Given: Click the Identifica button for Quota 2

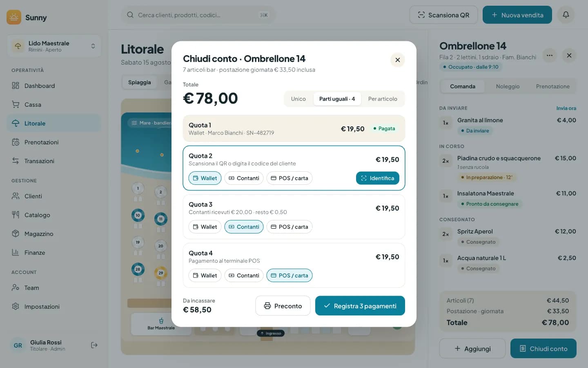Looking at the screenshot, I should pyautogui.click(x=378, y=178).
